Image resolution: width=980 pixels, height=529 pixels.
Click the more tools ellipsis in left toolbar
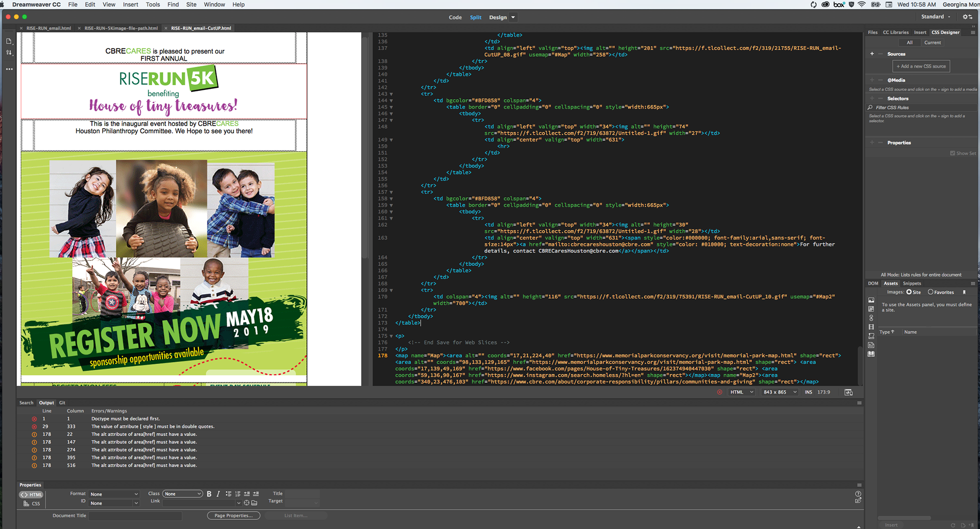click(9, 69)
